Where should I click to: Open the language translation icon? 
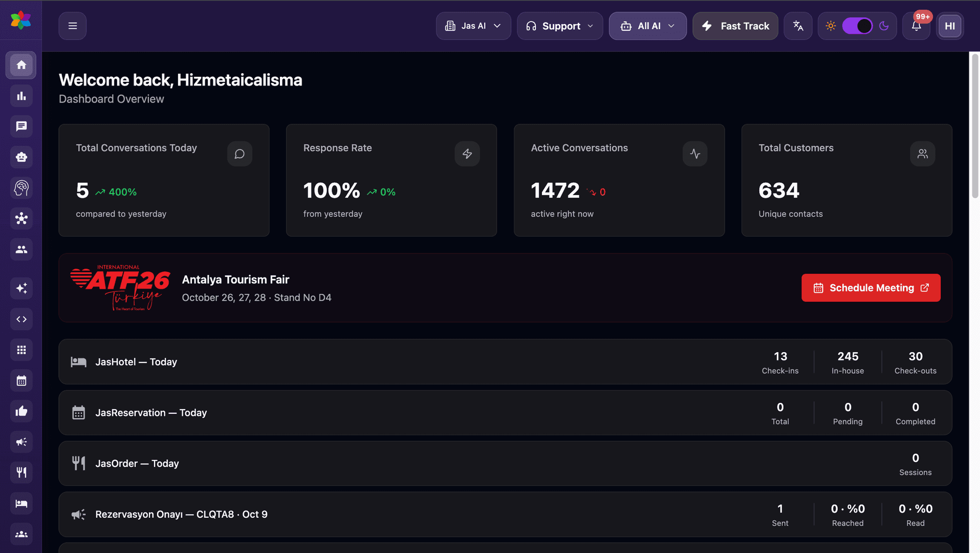click(798, 26)
